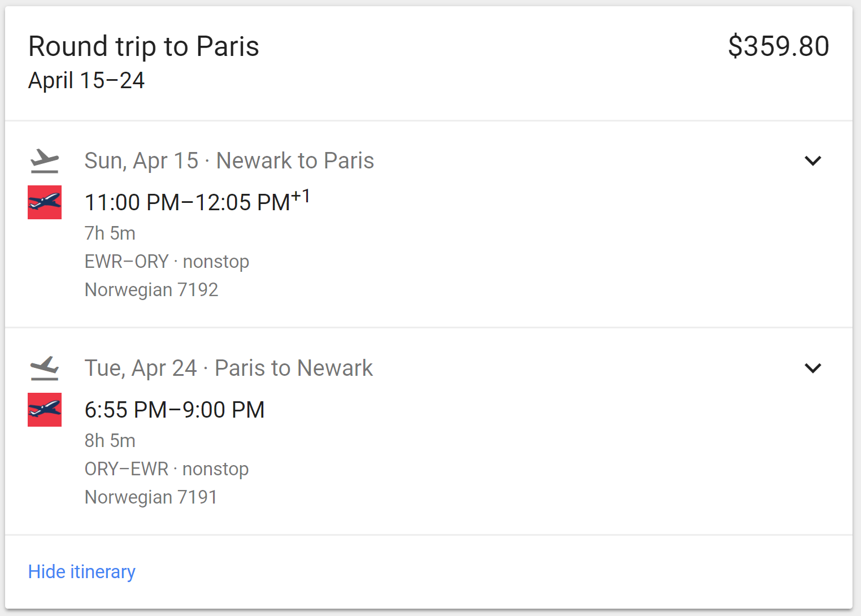Viewport: 861px width, 616px height.
Task: Click the 7h 5m flight duration
Action: (x=110, y=233)
